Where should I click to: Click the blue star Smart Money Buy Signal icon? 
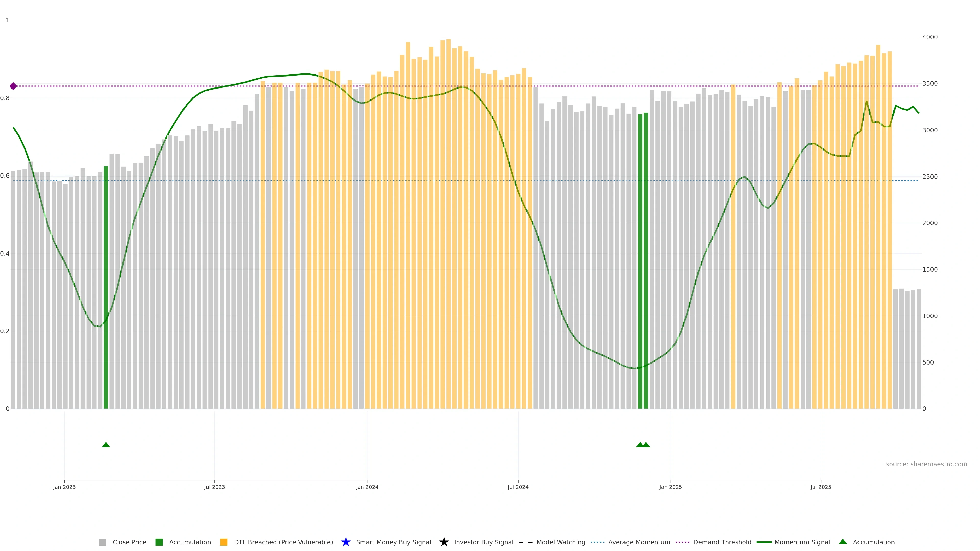pyautogui.click(x=346, y=542)
